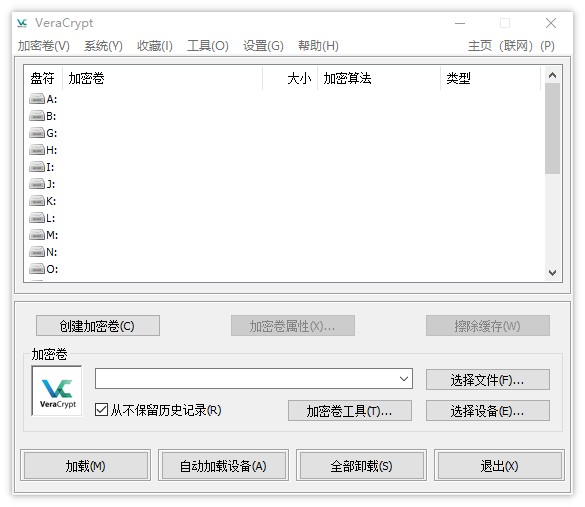Expand the volume path dropdown arrow
The height and width of the screenshot is (507, 585).
tap(404, 379)
